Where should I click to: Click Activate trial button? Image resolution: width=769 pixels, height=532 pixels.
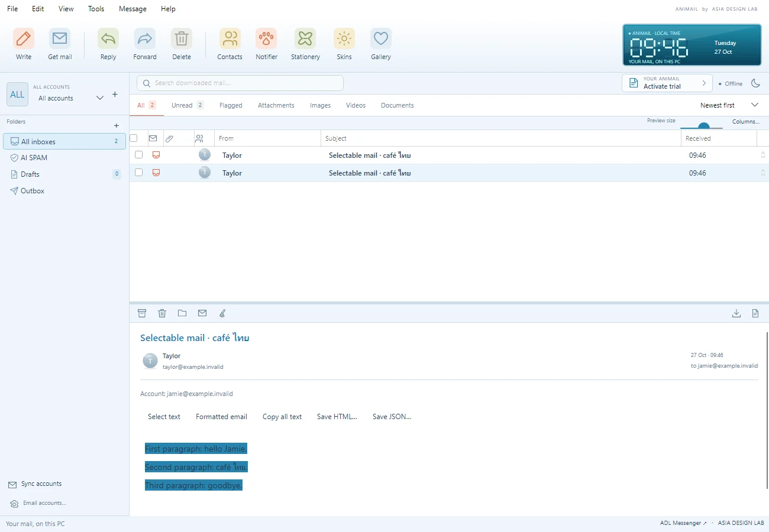(x=667, y=83)
